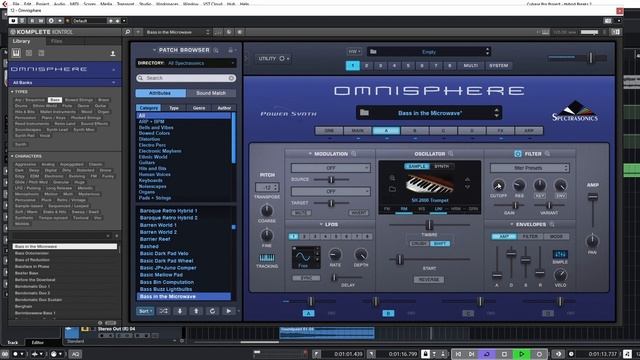Toggle layer A enable button below the mixer slider

[x=309, y=313]
